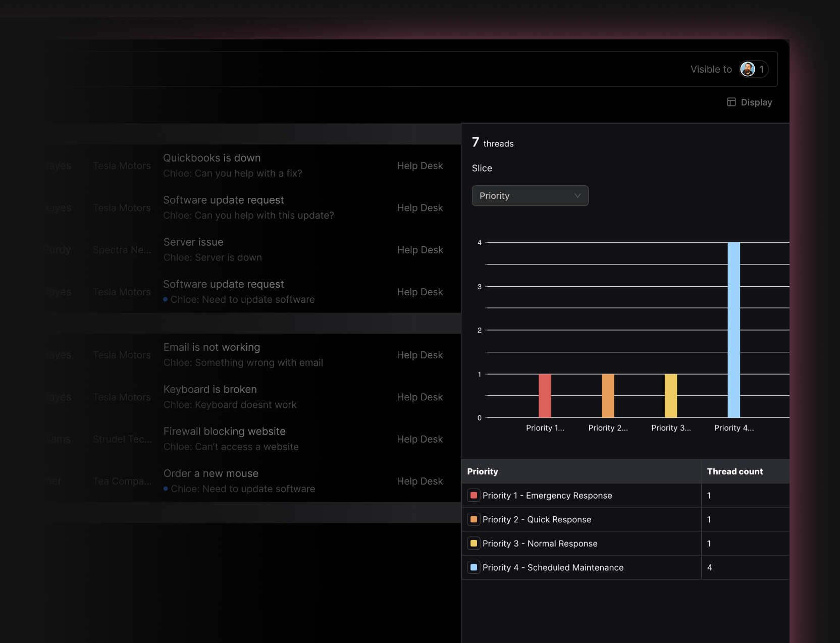Click Help Desk label on Server issue row
This screenshot has width=840, height=643.
point(420,250)
